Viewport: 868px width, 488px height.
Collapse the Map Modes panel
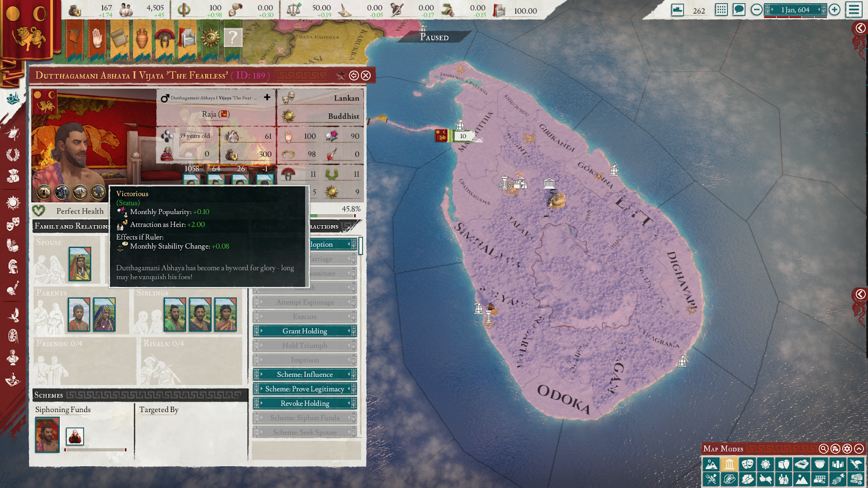(859, 448)
